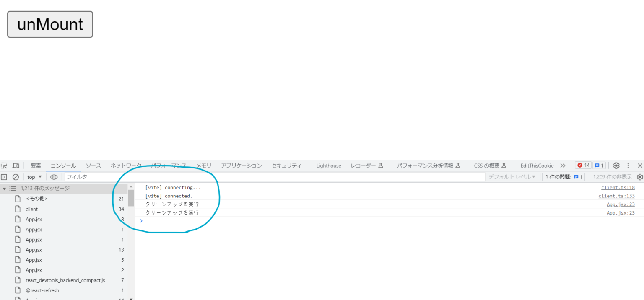Select react_devtools_backend_compact.js in the sidebar
Viewport: 644px width, 300px height.
point(65,280)
